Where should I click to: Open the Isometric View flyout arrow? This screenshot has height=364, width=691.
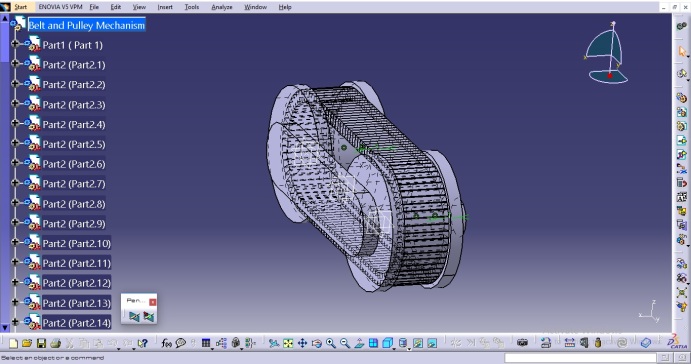point(394,349)
